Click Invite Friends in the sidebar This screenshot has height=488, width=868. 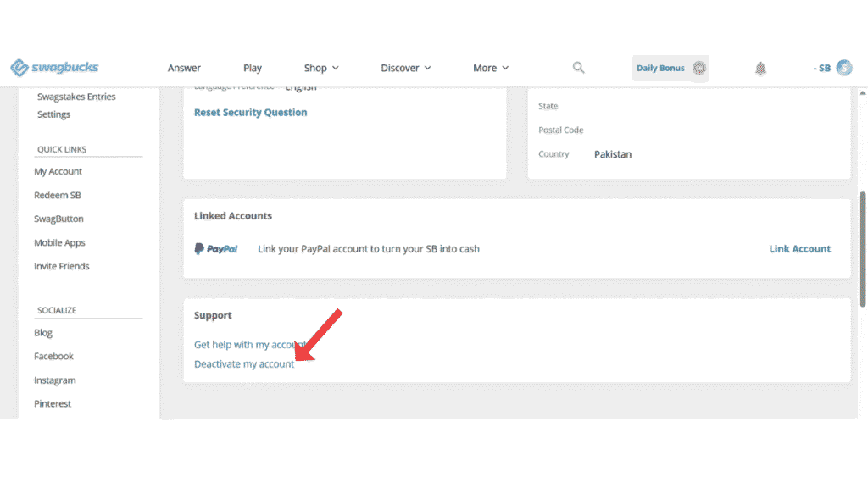[61, 265]
